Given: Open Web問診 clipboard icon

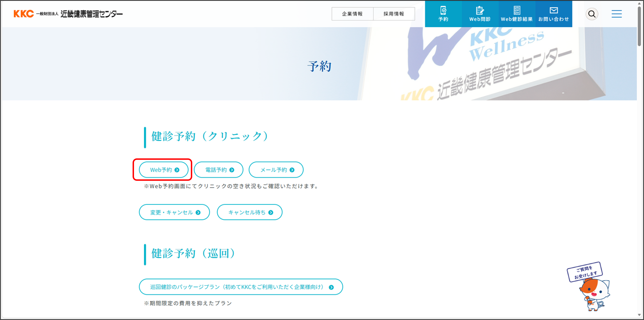Looking at the screenshot, I should 480,10.
